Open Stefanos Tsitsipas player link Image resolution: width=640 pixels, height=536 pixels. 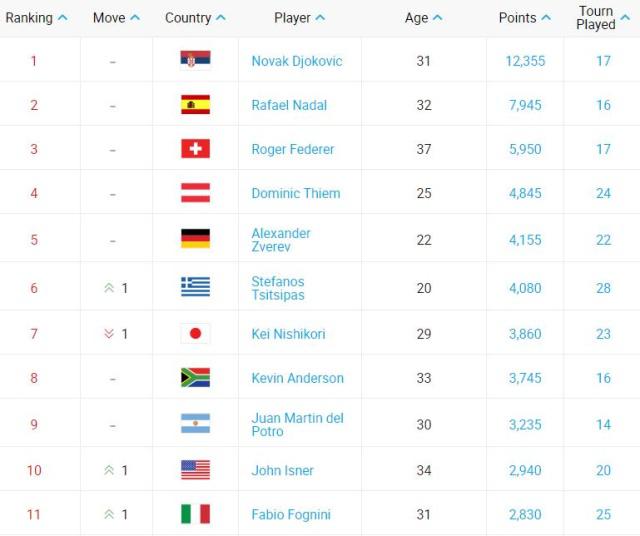point(278,288)
